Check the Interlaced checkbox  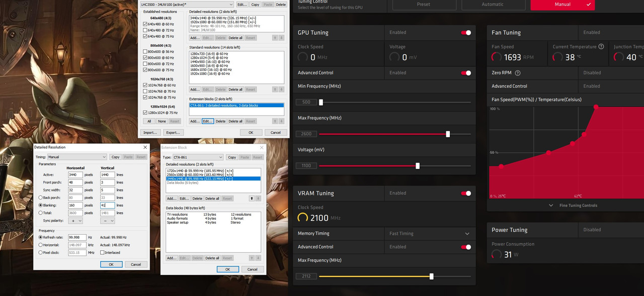pos(102,253)
